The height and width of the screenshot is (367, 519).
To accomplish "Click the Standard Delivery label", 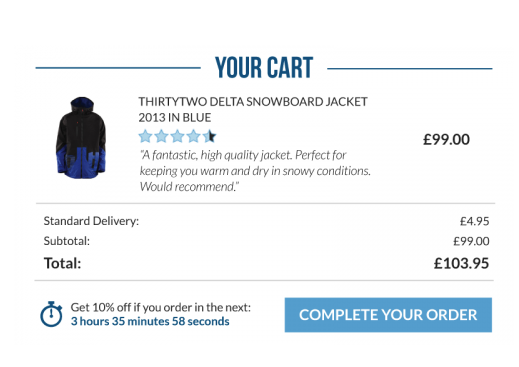I will (x=91, y=221).
